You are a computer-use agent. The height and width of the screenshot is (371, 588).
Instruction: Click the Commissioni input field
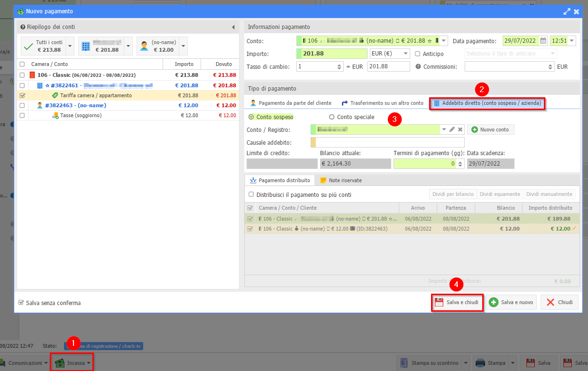[x=510, y=67]
